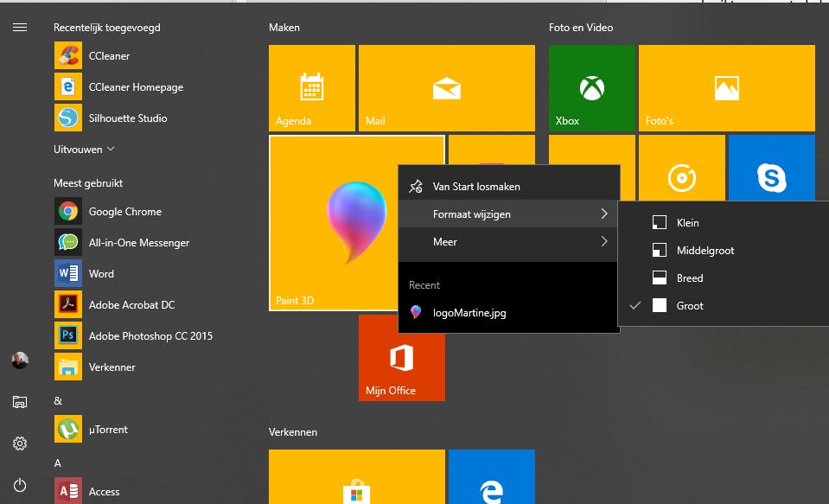Image resolution: width=829 pixels, height=504 pixels.
Task: Expand the hamburger menu at top left
Action: [x=20, y=28]
